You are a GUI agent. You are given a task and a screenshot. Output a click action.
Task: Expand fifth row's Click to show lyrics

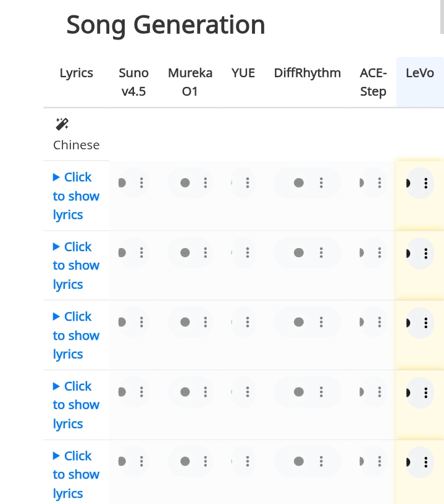[76, 474]
